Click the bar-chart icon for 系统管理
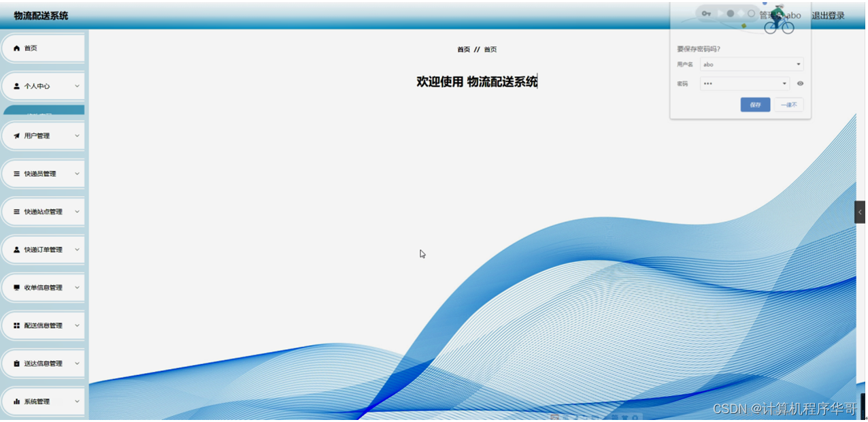Viewport: 868px width, 422px height. [17, 402]
